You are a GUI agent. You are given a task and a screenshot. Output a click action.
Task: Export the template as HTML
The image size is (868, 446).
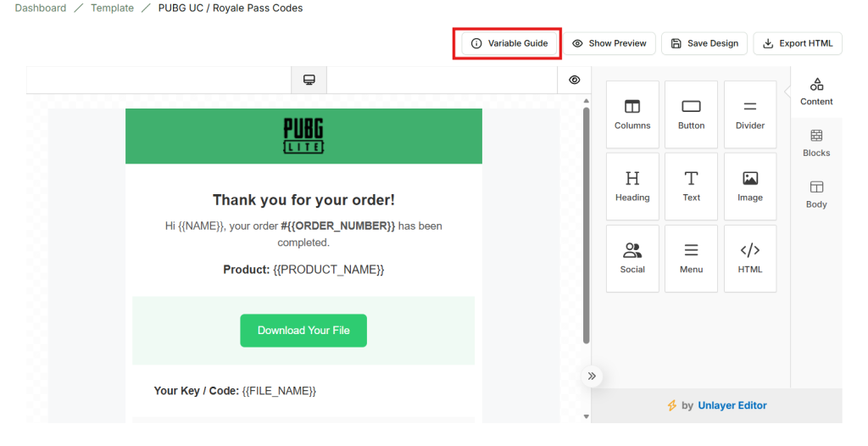click(797, 43)
